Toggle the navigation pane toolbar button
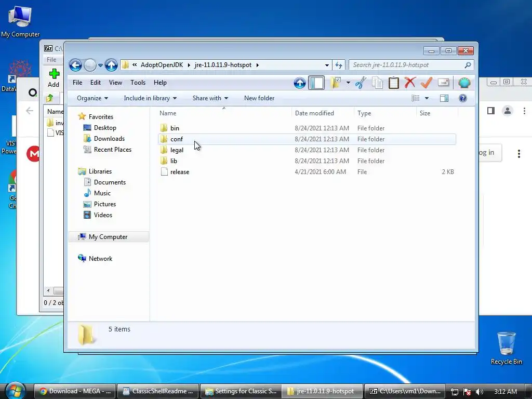532x399 pixels. pos(316,83)
